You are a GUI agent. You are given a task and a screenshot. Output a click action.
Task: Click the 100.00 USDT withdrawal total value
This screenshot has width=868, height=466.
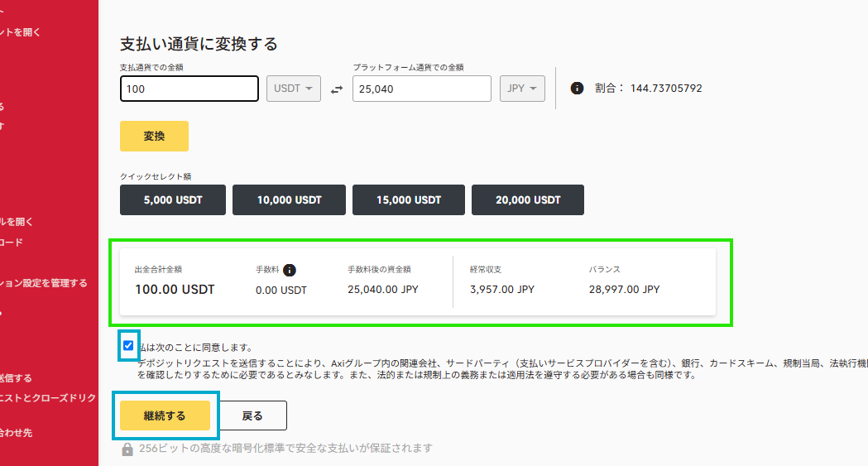tap(175, 290)
